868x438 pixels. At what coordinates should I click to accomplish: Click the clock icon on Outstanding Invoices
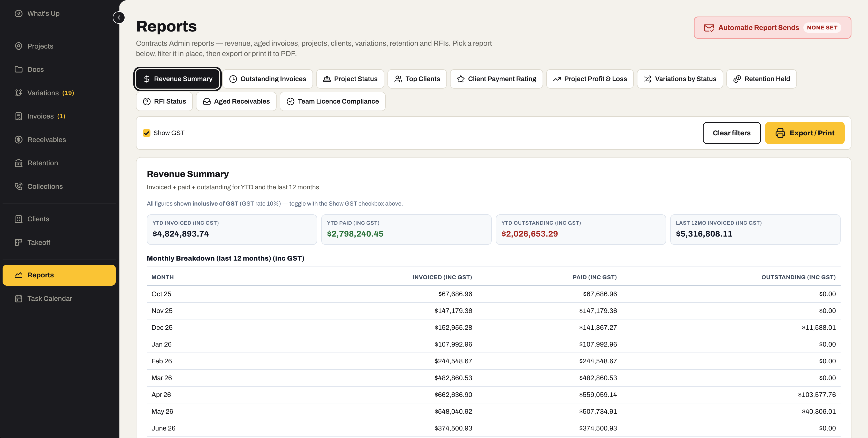click(233, 79)
